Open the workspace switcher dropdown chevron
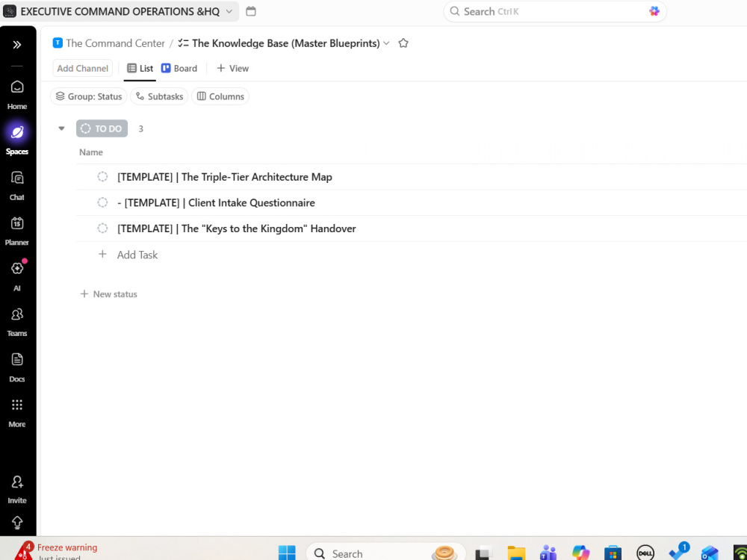The height and width of the screenshot is (560, 747). coord(229,11)
